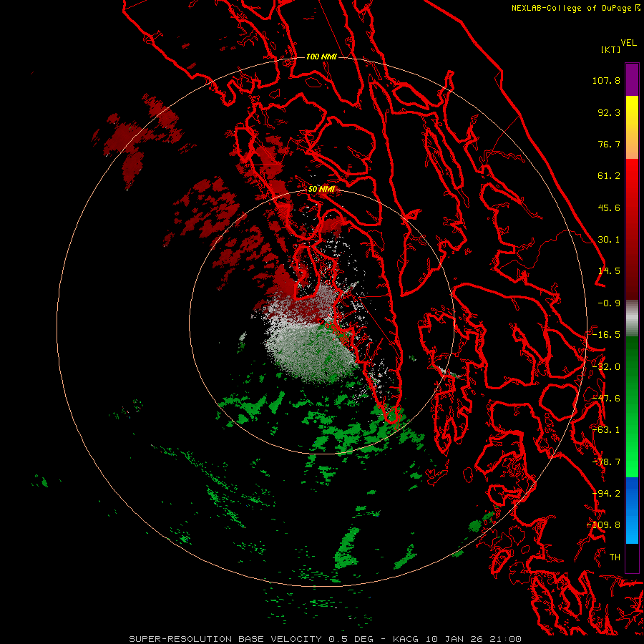
Task: Click the gray near-zero color bar segment
Action: tap(632, 318)
